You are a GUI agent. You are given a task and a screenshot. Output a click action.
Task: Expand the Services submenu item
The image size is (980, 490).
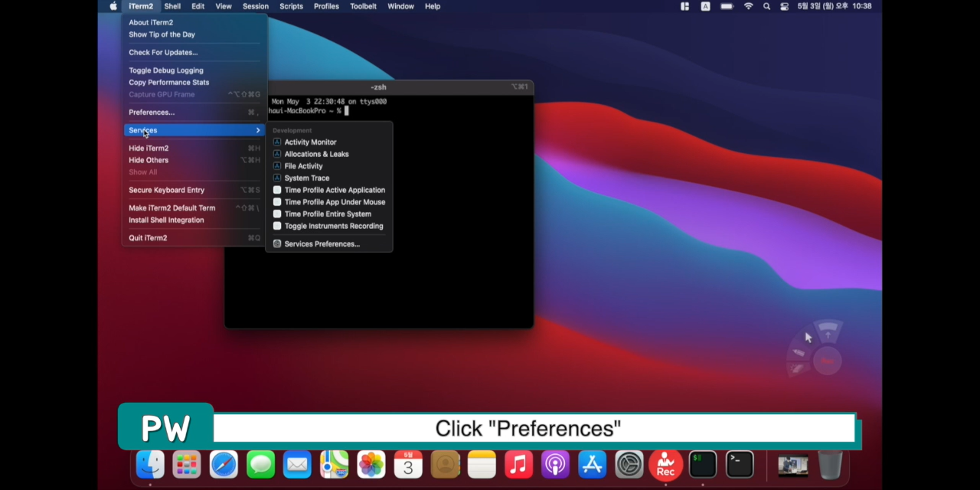(194, 130)
